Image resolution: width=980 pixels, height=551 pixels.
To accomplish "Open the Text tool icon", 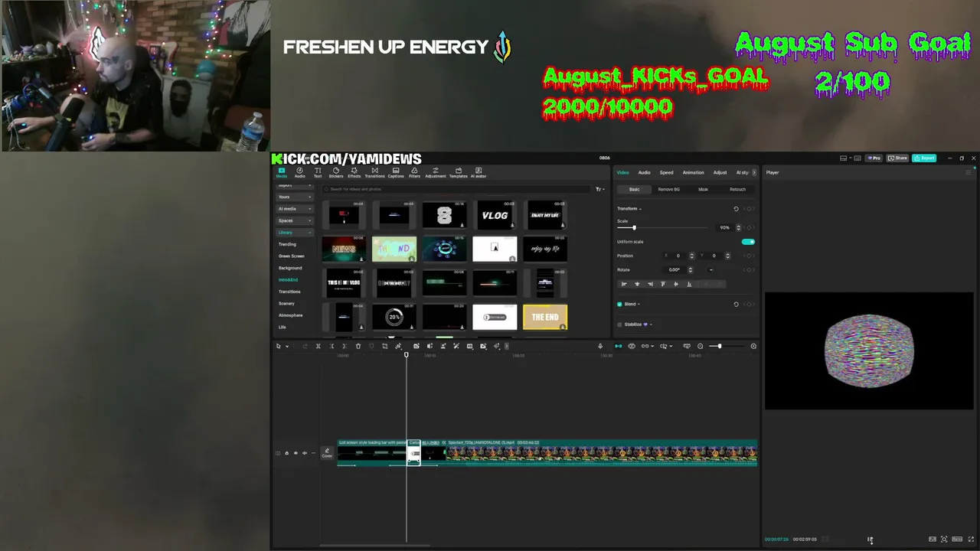I will (x=318, y=172).
